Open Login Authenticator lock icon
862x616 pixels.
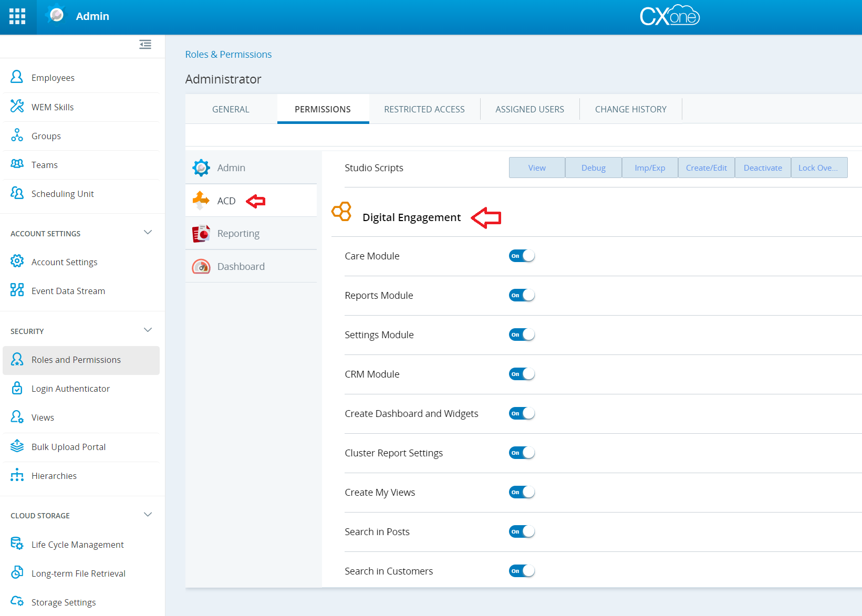17,388
